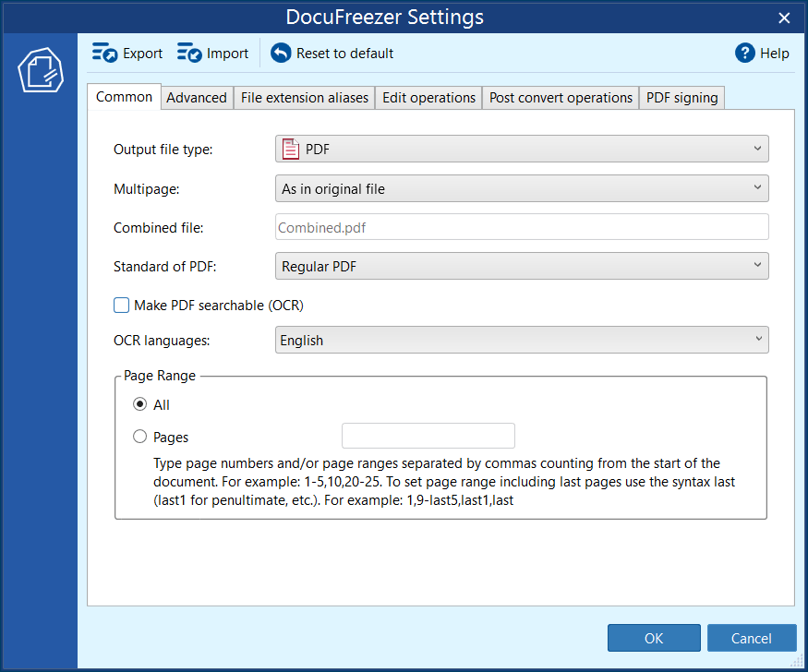Select the All page range radio button
Screen dimensions: 808x672
139,404
